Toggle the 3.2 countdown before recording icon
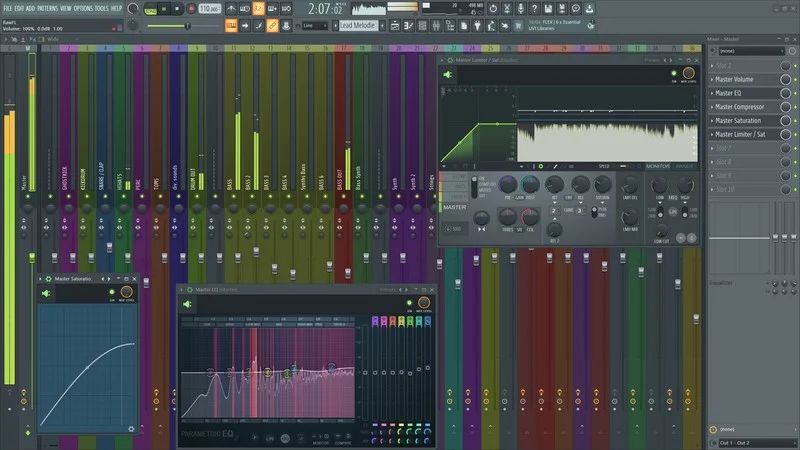The width and height of the screenshot is (800, 450). point(259,9)
